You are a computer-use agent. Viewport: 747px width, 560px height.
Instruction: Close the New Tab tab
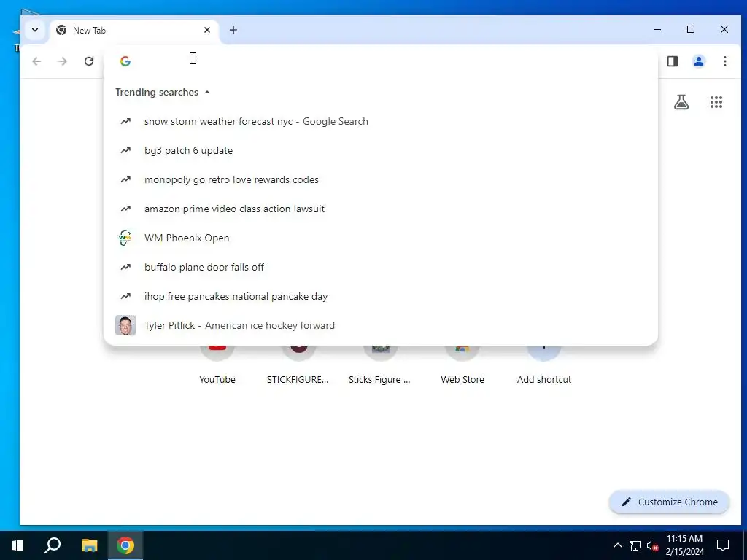206,30
